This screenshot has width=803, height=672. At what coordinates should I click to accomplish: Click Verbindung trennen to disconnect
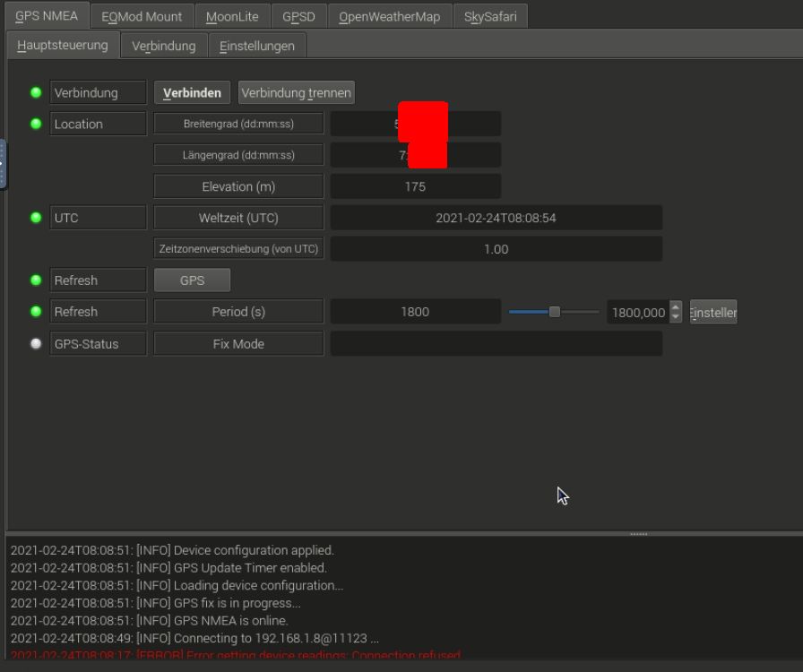point(296,92)
